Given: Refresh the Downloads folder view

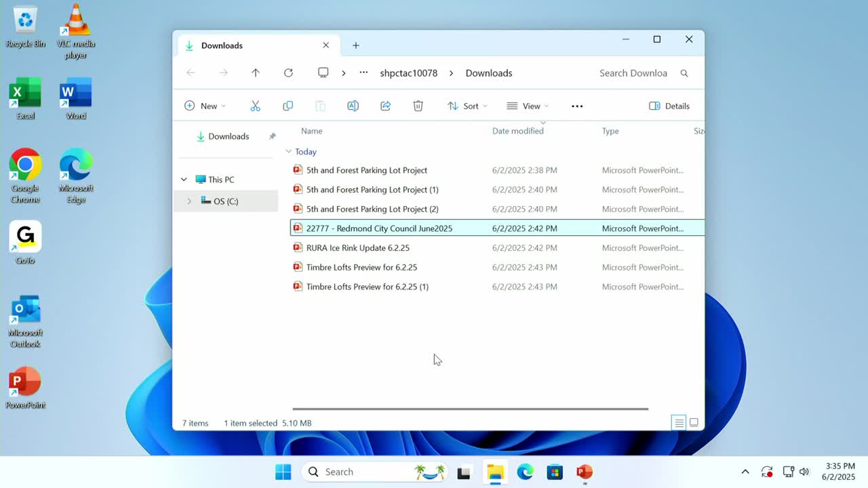Looking at the screenshot, I should tap(288, 73).
